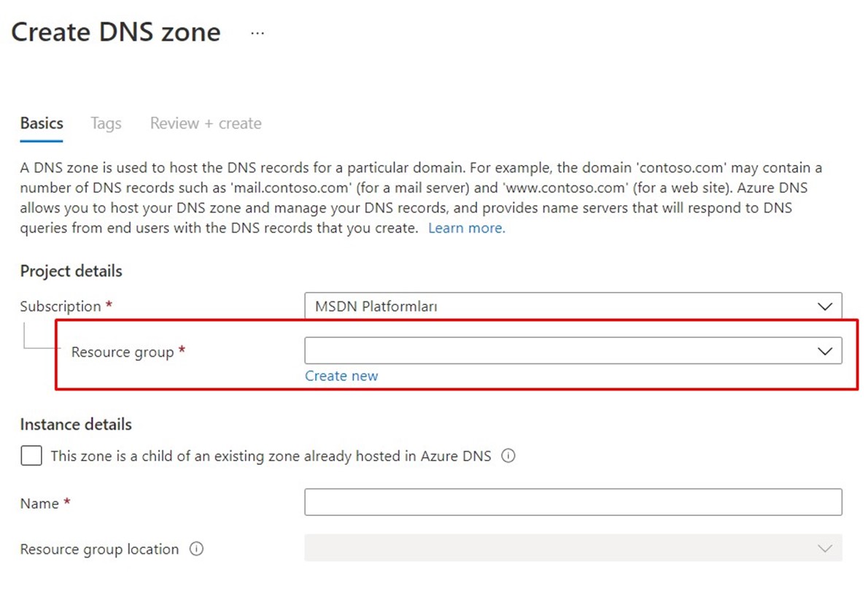This screenshot has width=868, height=597.
Task: Click the Instance details section heading
Action: click(76, 424)
